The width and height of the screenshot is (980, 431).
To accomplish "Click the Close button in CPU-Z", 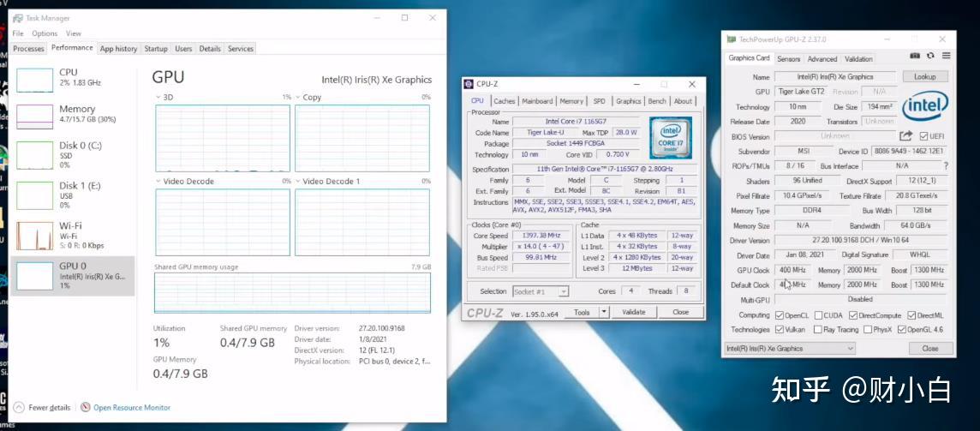I will pyautogui.click(x=681, y=312).
